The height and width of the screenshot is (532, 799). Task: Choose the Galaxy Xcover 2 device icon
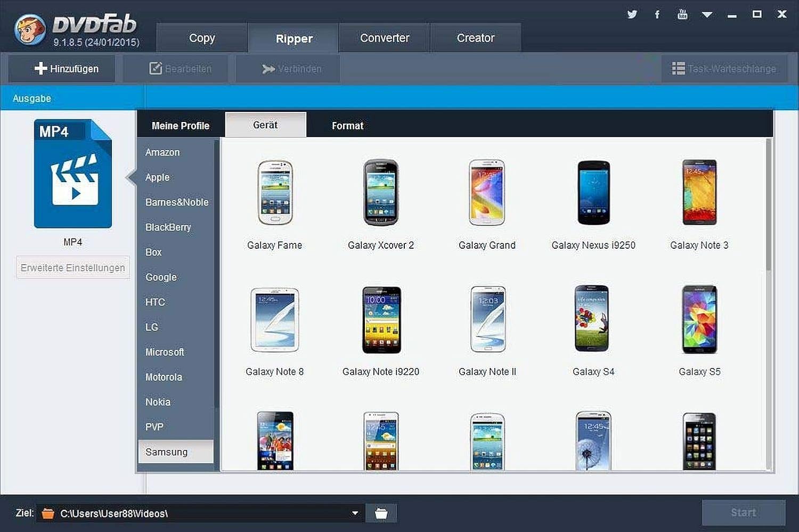(x=381, y=193)
